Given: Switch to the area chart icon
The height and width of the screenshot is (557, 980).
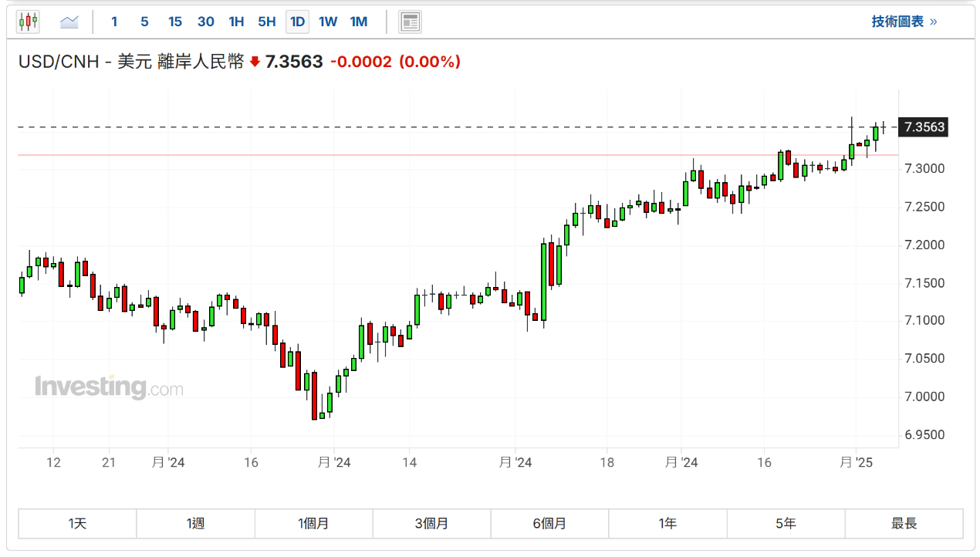Looking at the screenshot, I should [x=69, y=22].
